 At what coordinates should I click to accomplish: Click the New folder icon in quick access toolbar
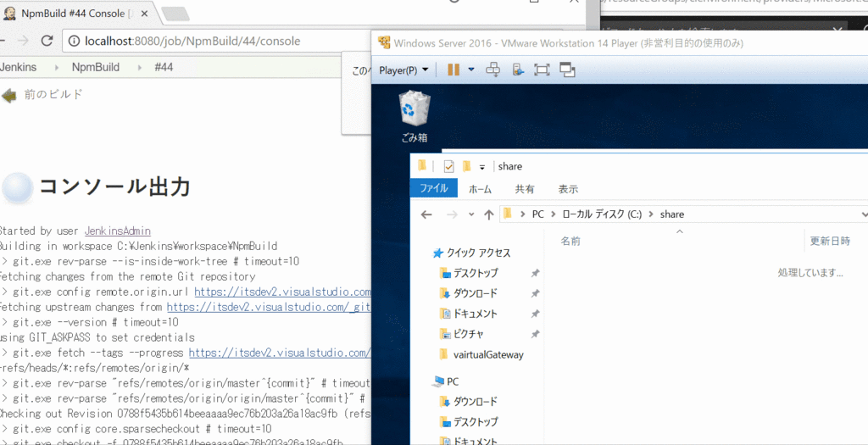[x=467, y=165]
